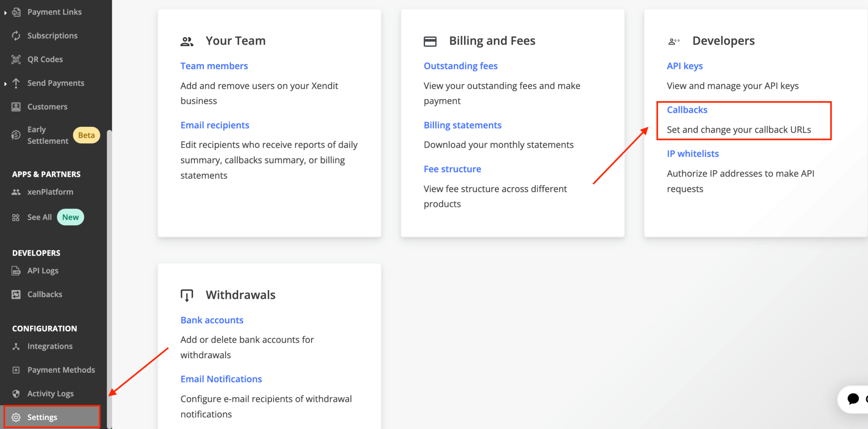
Task: Open the Billing statements link
Action: [462, 125]
